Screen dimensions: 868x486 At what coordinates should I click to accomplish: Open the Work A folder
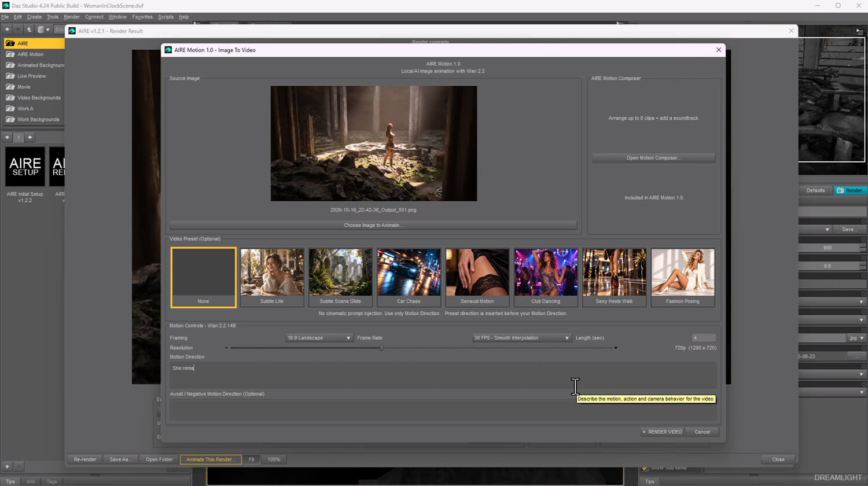pyautogui.click(x=25, y=109)
